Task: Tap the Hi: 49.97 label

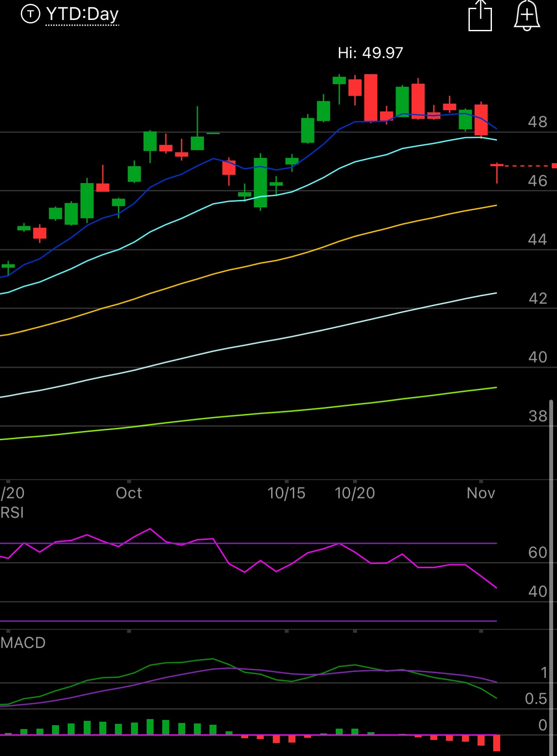Action: tap(370, 53)
